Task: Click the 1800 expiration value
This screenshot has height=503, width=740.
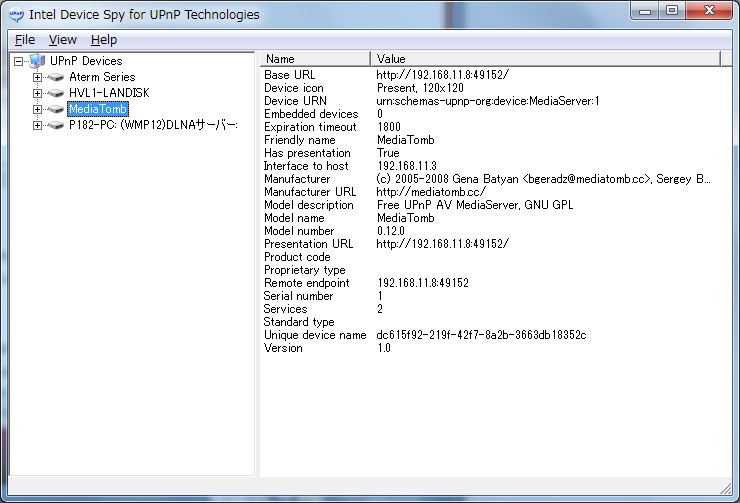Action: click(389, 127)
